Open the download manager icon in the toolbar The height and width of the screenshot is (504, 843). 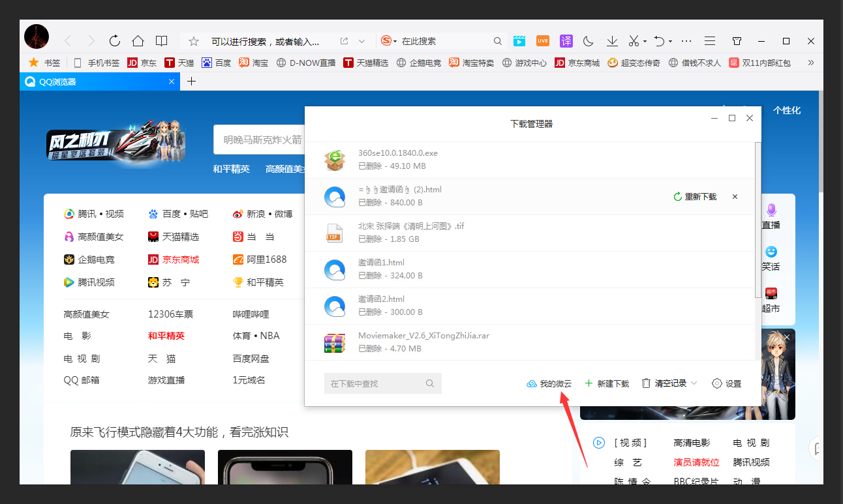(611, 40)
